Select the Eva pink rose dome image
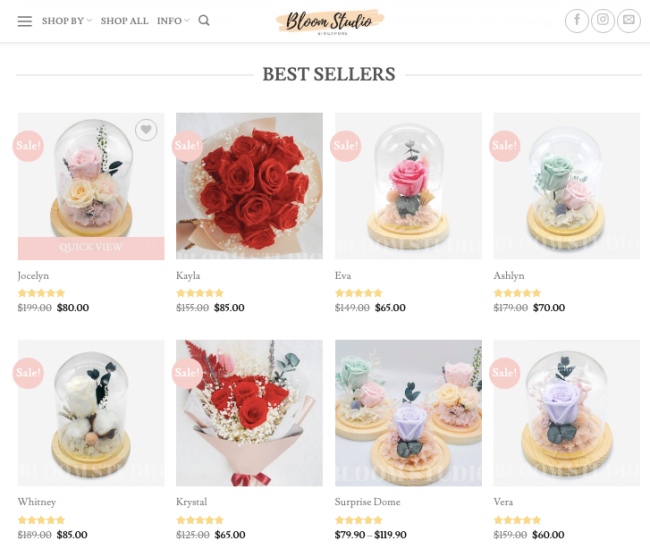Viewport: 650px width, 549px height. point(408,186)
